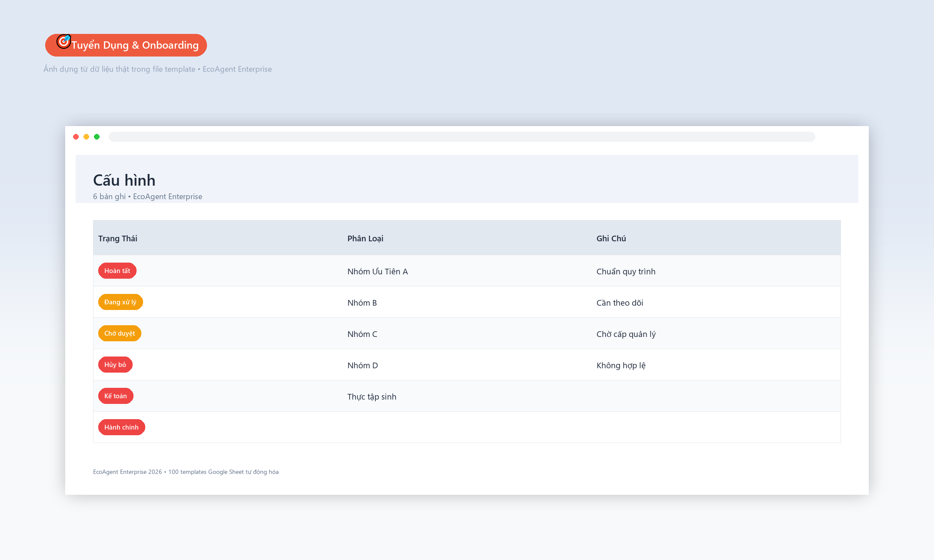Viewport: 934px width, 560px height.
Task: Click the EcoAgent Enterprise 2026 footer text
Action: (x=186, y=472)
